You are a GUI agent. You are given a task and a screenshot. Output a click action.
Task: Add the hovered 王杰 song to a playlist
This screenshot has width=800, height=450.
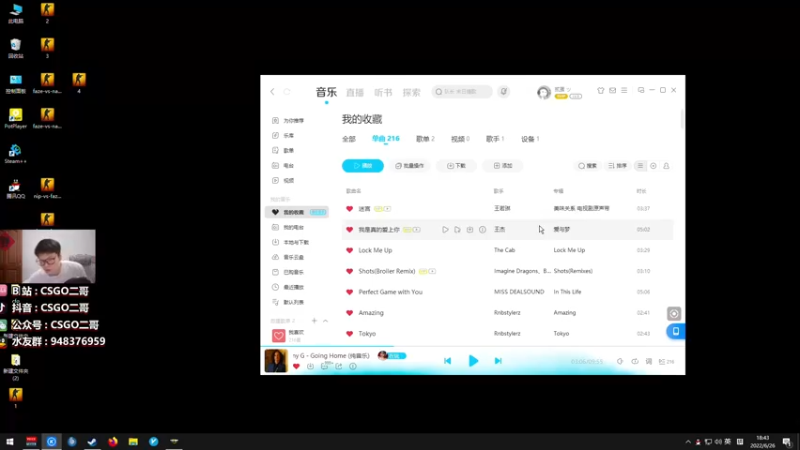pos(457,230)
